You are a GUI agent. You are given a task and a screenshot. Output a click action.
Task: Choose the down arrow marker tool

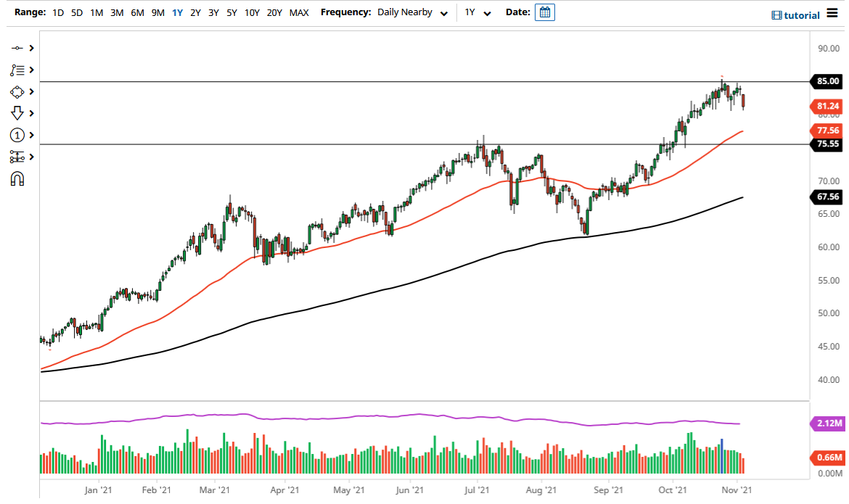pos(17,113)
